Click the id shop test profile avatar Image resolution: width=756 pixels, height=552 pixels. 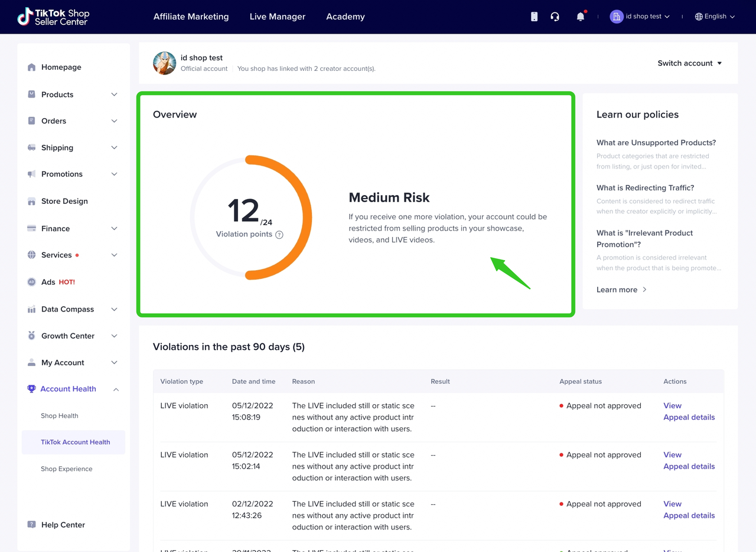(164, 63)
